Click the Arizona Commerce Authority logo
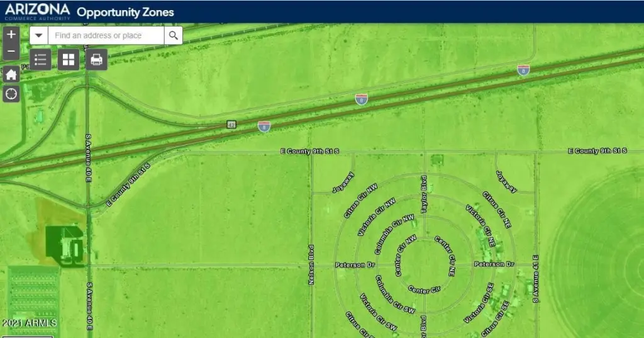This screenshot has height=338, width=644. tap(37, 12)
